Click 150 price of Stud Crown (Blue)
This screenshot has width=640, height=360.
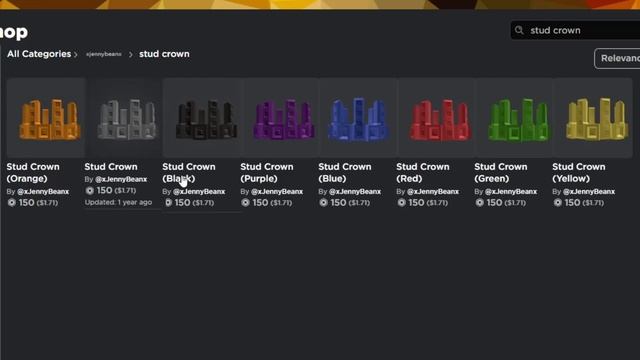(338, 202)
